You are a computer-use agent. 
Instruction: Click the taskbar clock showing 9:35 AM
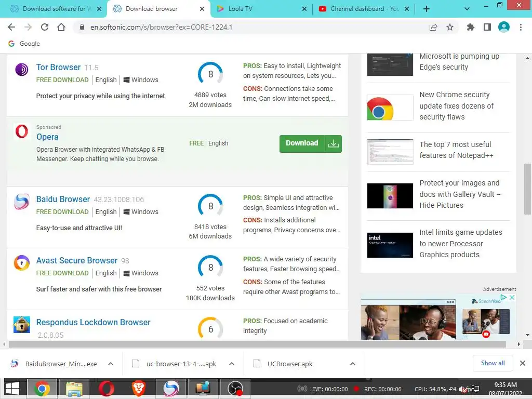pos(506,389)
